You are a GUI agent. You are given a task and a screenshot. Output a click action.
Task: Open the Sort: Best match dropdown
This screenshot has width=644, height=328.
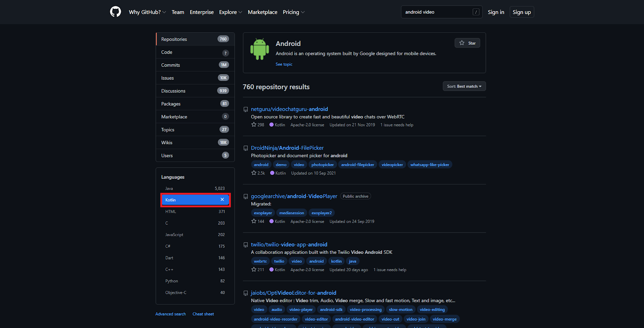pyautogui.click(x=464, y=86)
